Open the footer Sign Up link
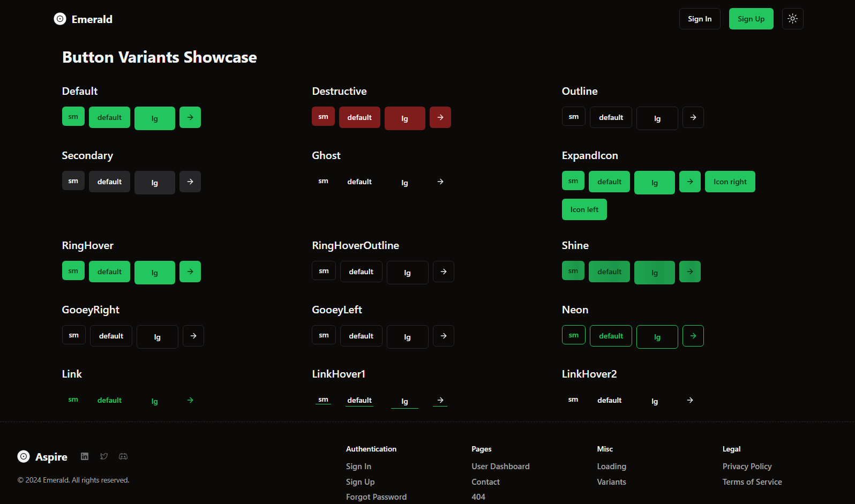Viewport: 855px width, 504px height. [361, 482]
